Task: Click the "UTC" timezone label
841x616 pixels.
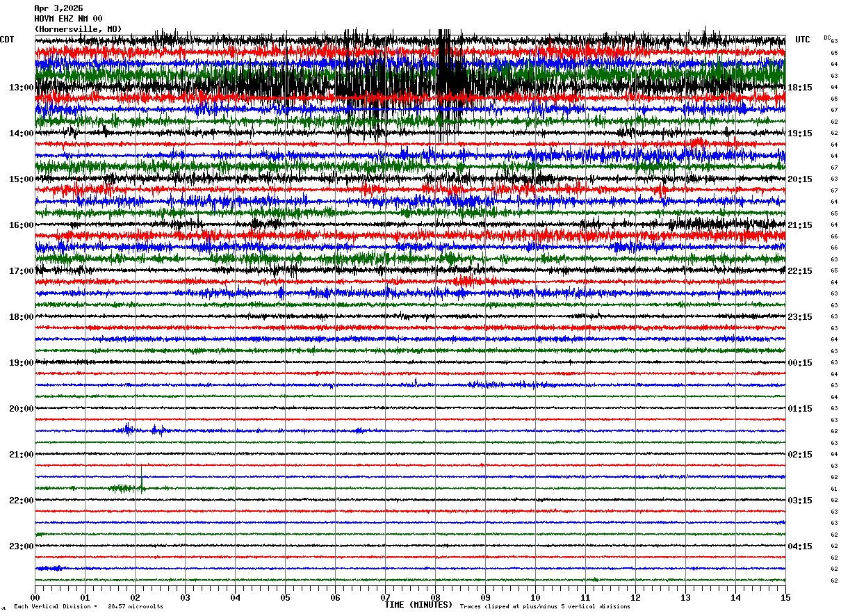Action: tap(803, 40)
